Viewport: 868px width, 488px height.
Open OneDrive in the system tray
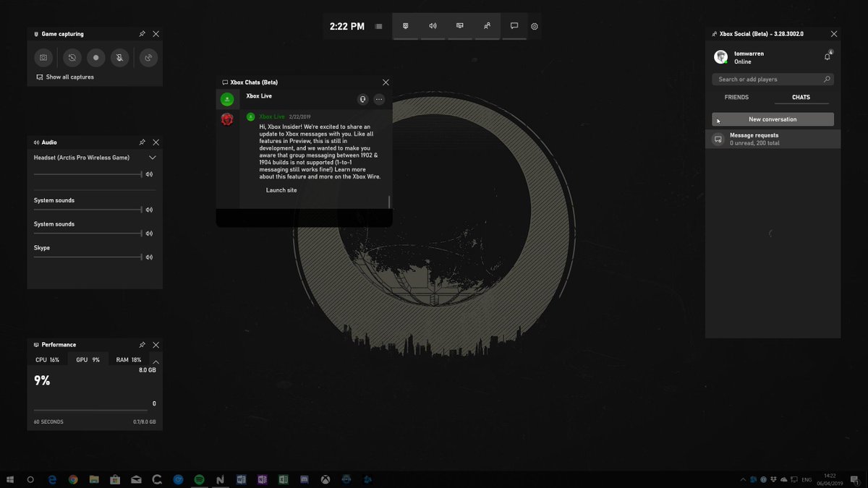point(784,479)
